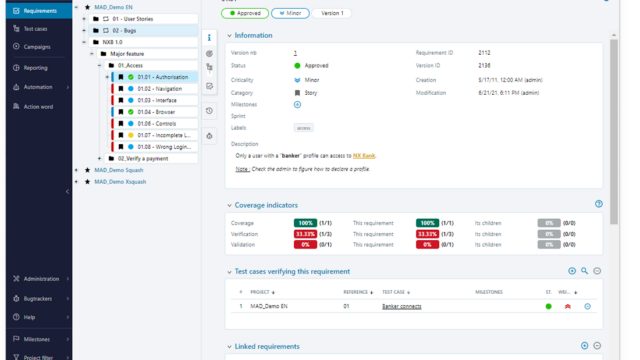
Task: Search test cases with magnifier icon
Action: coord(584,271)
